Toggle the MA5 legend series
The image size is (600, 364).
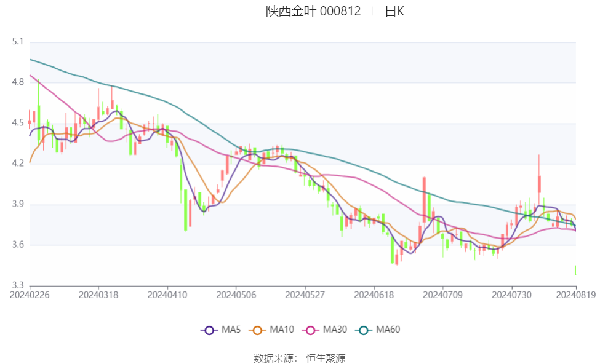click(221, 330)
